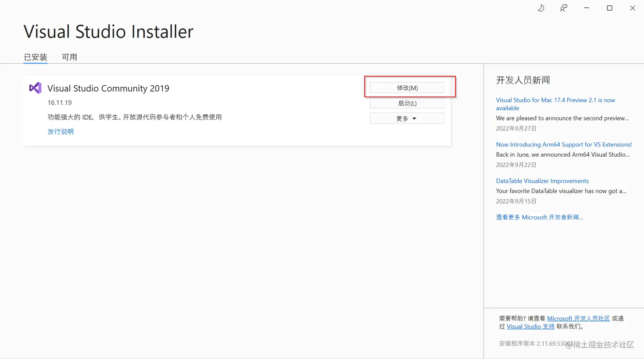Image resolution: width=644 pixels, height=359 pixels.
Task: Open the 发行说明 release notes link
Action: click(x=60, y=132)
